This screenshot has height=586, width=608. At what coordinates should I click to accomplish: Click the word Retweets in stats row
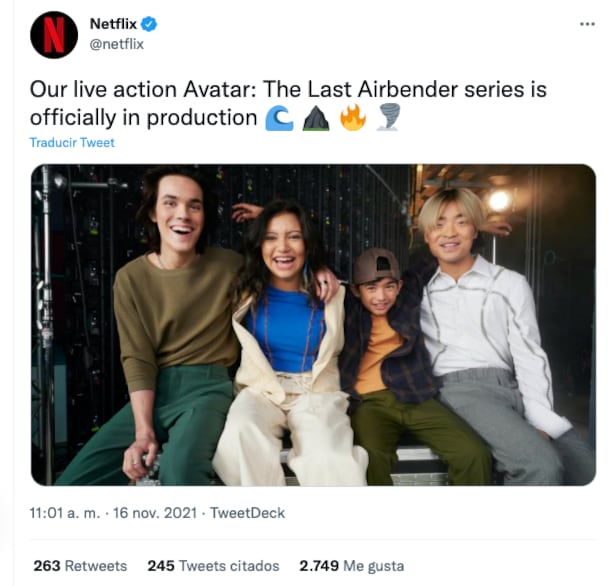click(x=96, y=566)
